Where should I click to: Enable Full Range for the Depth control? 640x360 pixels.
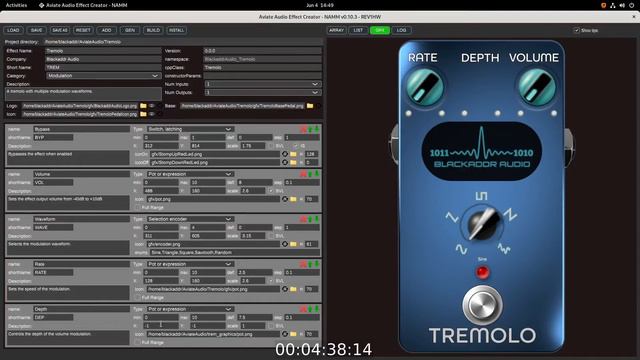tap(138, 342)
